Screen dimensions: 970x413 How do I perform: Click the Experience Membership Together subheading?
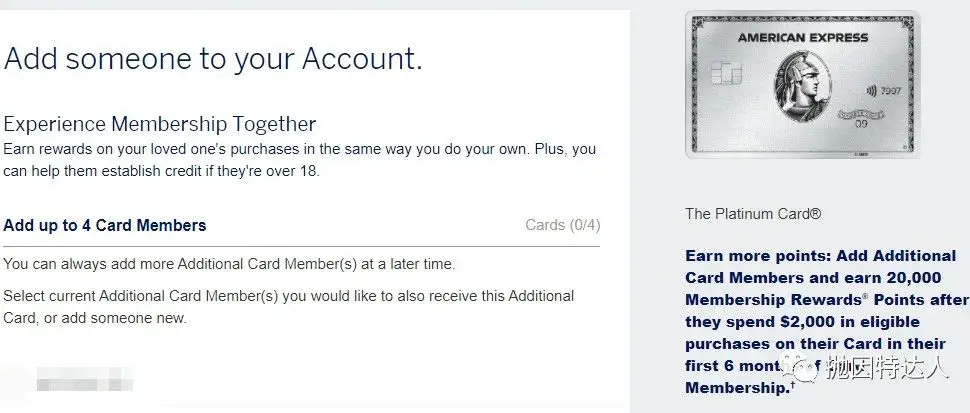(160, 124)
